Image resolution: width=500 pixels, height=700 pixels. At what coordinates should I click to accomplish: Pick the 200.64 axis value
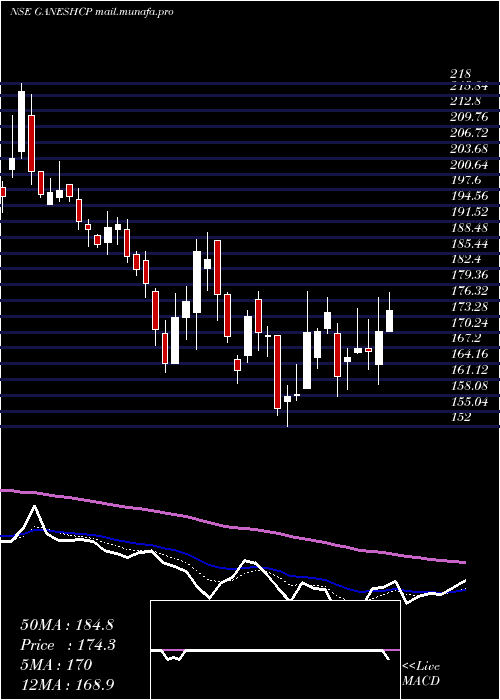[x=469, y=164]
